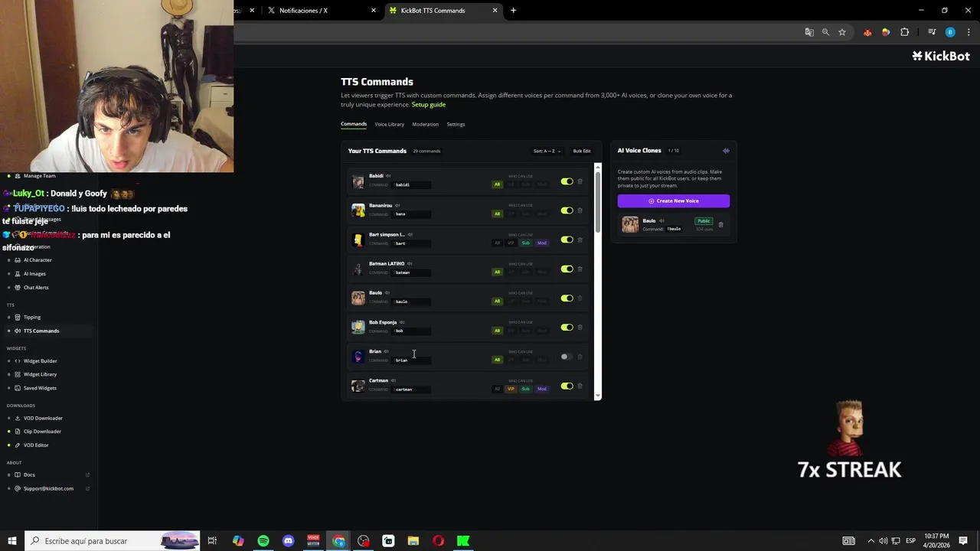Open the Sort A-Z dropdown
This screenshot has height=551, width=980.
point(547,151)
